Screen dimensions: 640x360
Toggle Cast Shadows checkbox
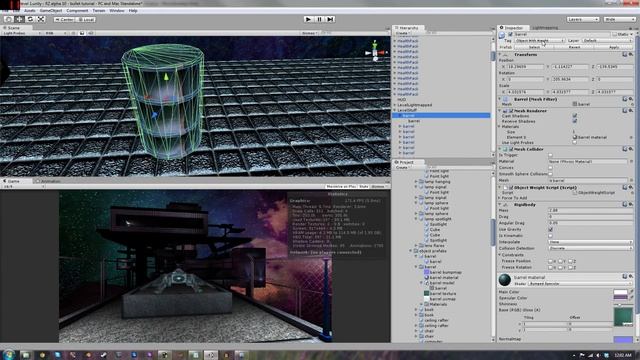pos(575,116)
